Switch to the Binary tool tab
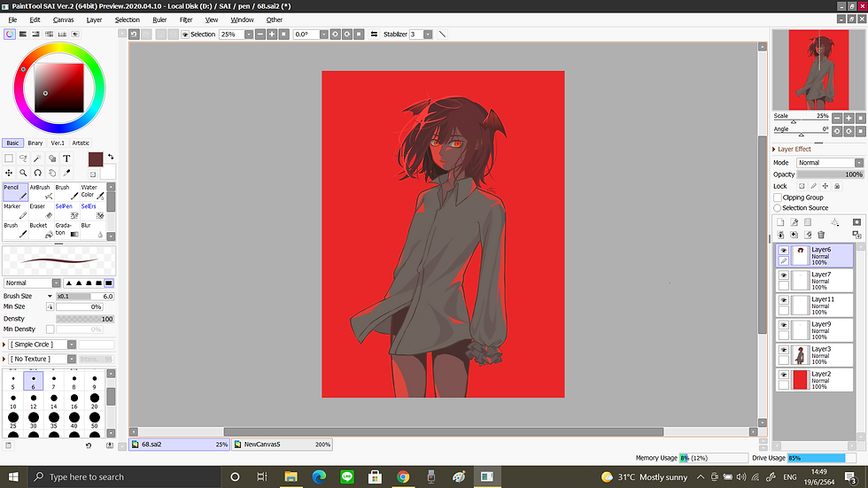Image resolution: width=868 pixels, height=488 pixels. pos(35,143)
